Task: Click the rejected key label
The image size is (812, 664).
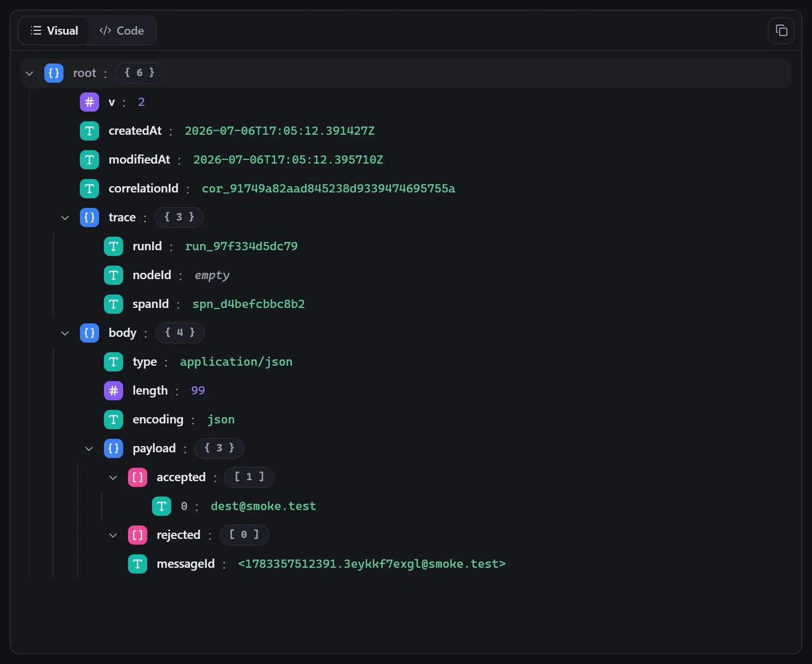Action: 178,535
